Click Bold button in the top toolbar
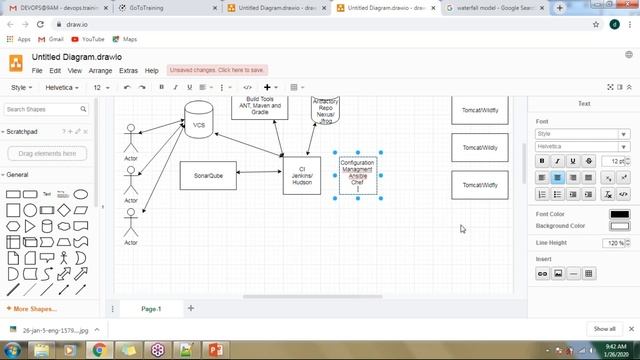 click(162, 87)
